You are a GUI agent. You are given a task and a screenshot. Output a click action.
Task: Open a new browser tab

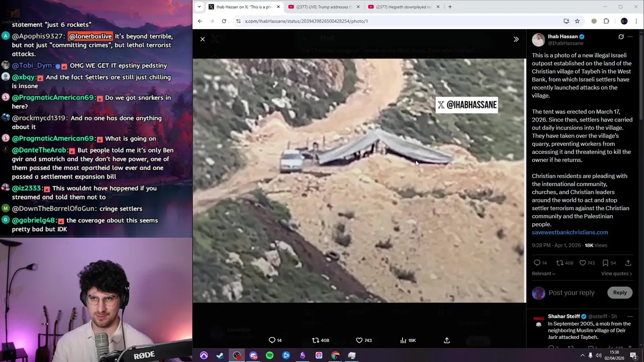pos(450,7)
